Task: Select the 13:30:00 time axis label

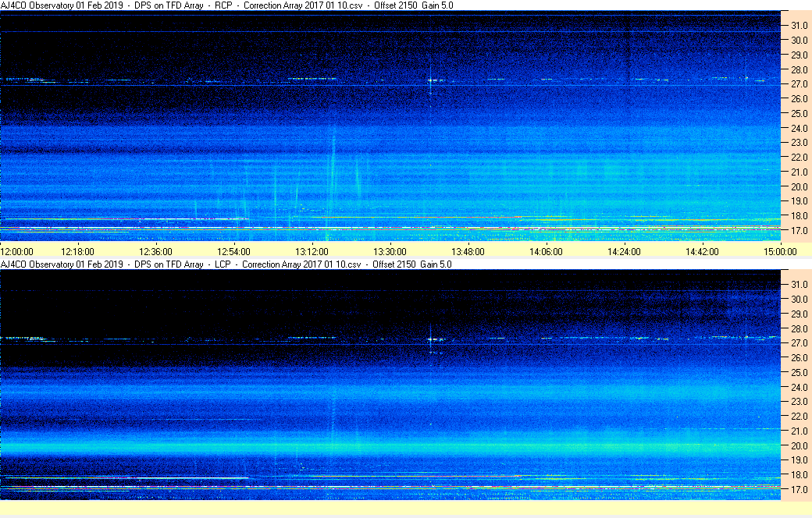Action: coord(390,251)
